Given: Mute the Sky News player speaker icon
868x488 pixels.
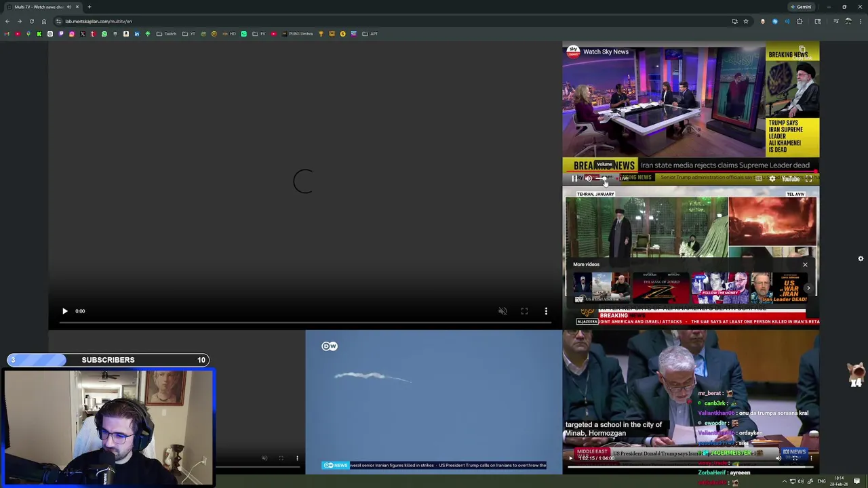Looking at the screenshot, I should click(x=589, y=179).
